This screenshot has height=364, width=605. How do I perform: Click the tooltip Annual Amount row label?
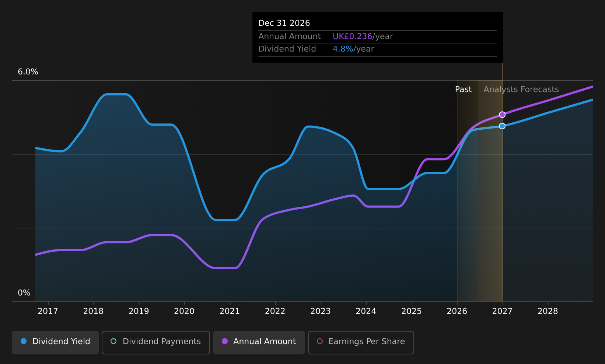point(290,36)
